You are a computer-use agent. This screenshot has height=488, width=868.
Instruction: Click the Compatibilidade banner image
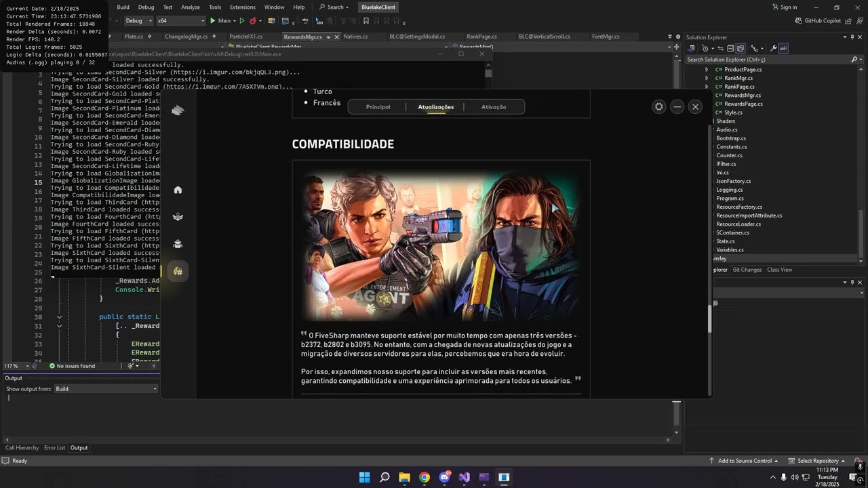(441, 246)
